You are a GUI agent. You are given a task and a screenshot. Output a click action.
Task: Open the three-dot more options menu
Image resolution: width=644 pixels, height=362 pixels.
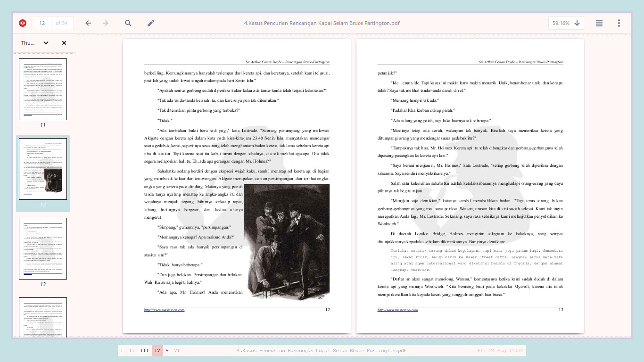619,23
